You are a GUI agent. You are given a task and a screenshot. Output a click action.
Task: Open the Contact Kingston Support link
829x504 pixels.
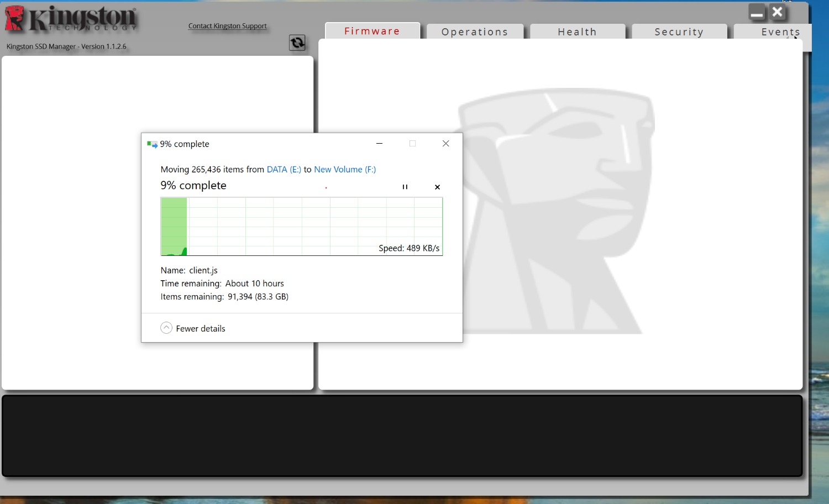click(x=227, y=26)
